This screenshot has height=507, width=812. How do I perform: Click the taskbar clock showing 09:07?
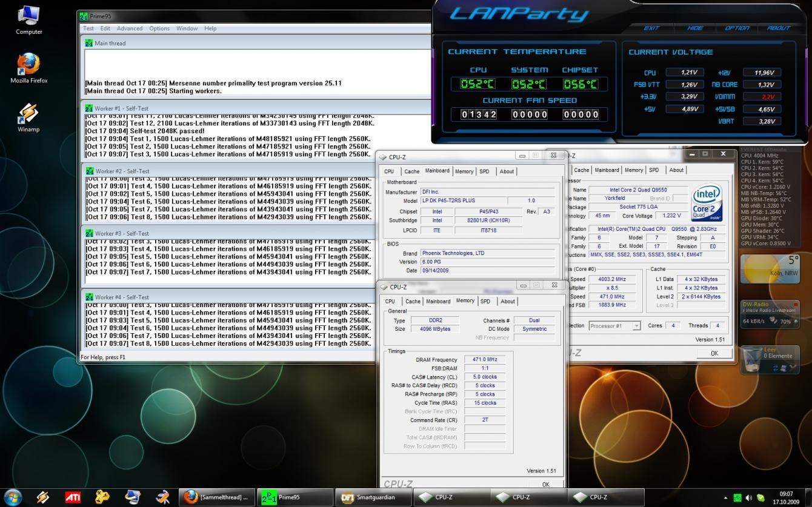[785, 498]
